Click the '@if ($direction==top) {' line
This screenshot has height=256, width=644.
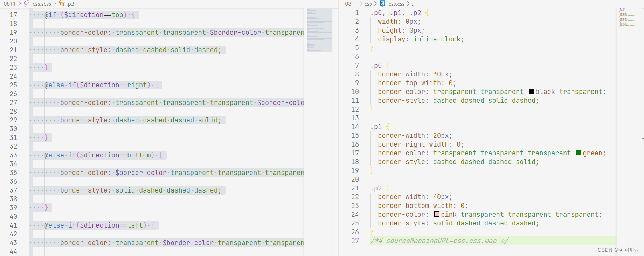(x=90, y=15)
